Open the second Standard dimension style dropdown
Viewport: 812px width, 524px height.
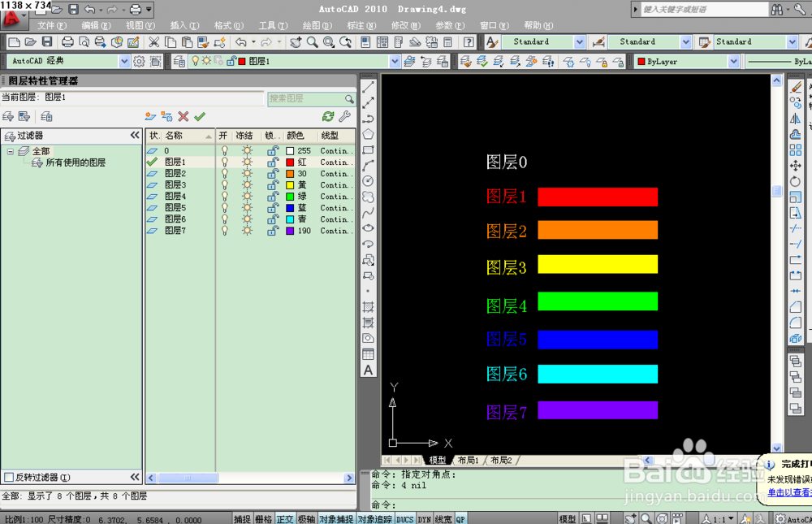(x=685, y=42)
